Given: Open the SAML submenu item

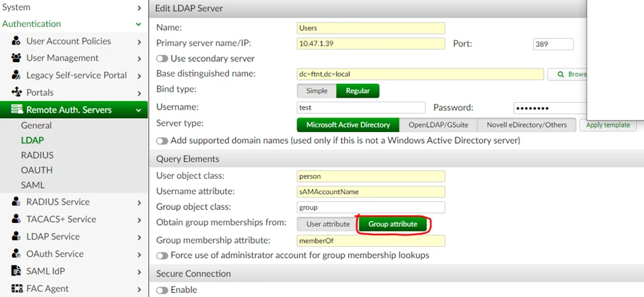Looking at the screenshot, I should tap(33, 185).
